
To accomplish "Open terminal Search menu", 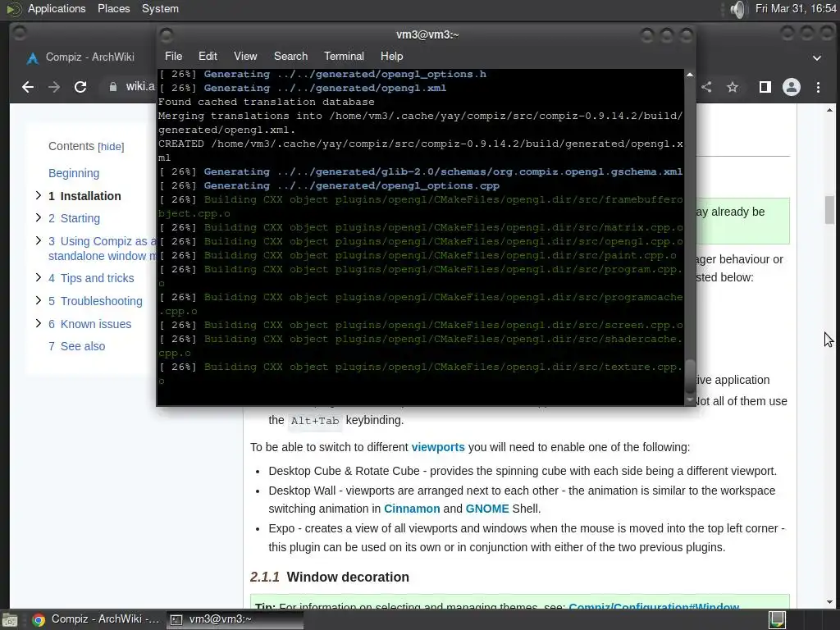I will pos(291,57).
